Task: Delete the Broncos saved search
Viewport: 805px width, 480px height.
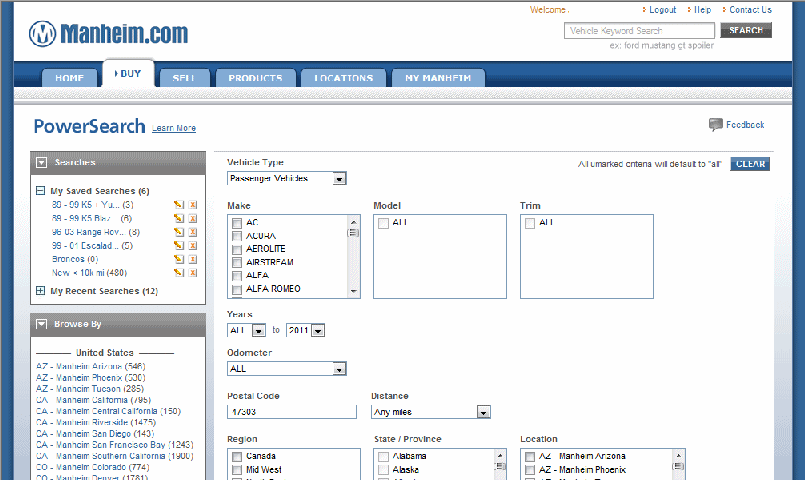Action: tap(193, 259)
